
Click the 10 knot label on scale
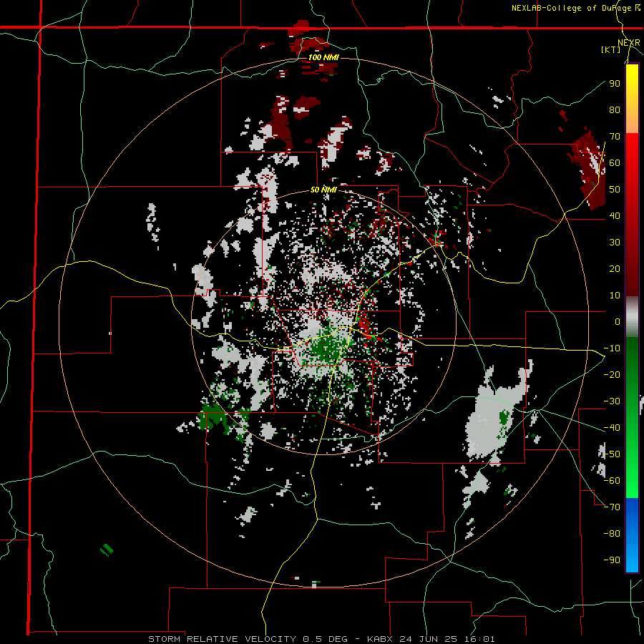[615, 296]
